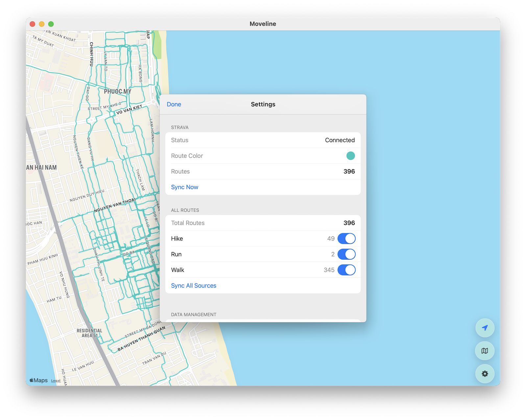526x420 pixels.
Task: Center map on current location arrow
Action: [x=485, y=328]
